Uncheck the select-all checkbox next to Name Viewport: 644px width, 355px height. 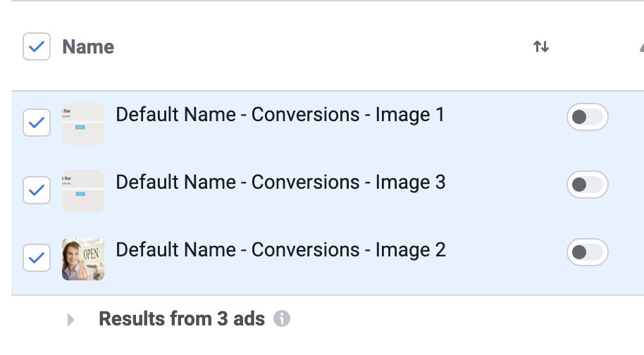[37, 46]
